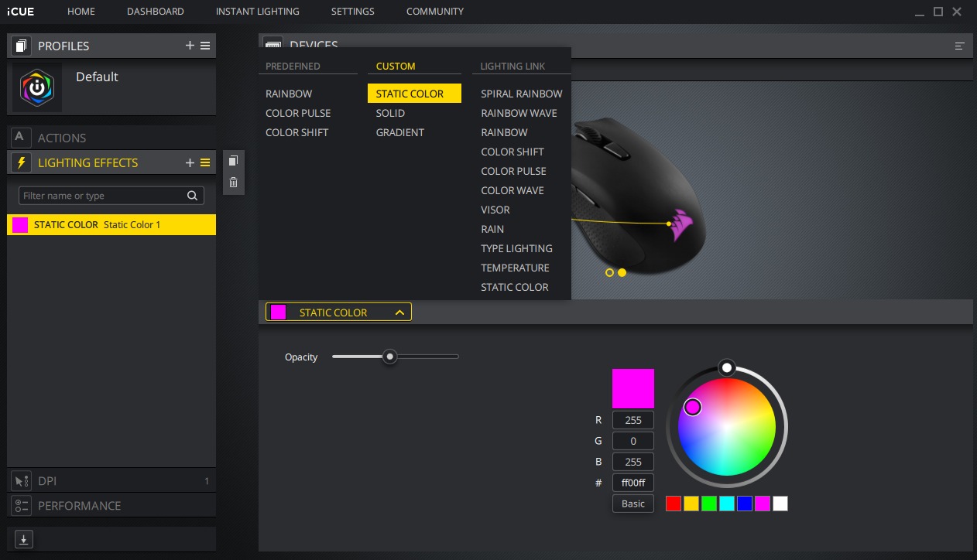Click the Performance sliders icon
The height and width of the screenshot is (560, 977).
pyautogui.click(x=21, y=506)
